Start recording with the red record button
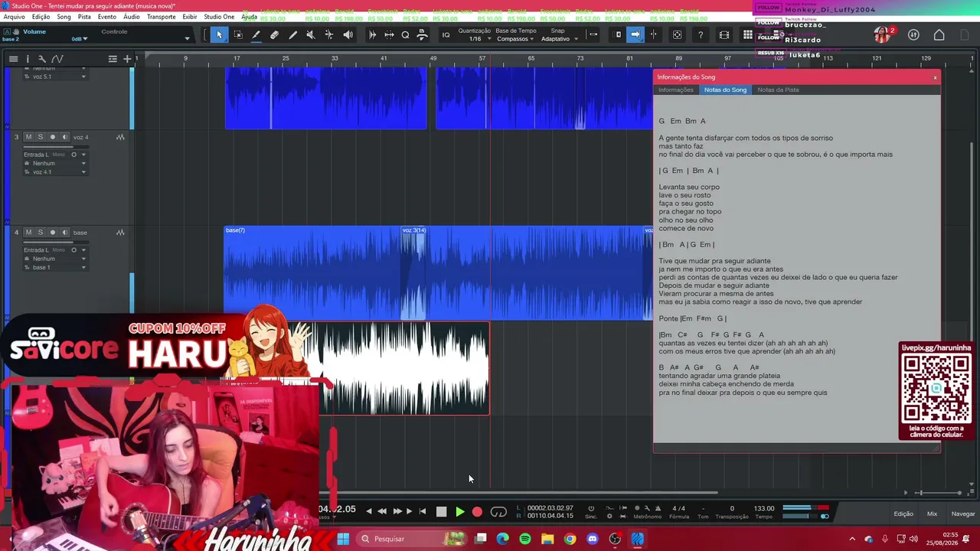 pos(477,512)
